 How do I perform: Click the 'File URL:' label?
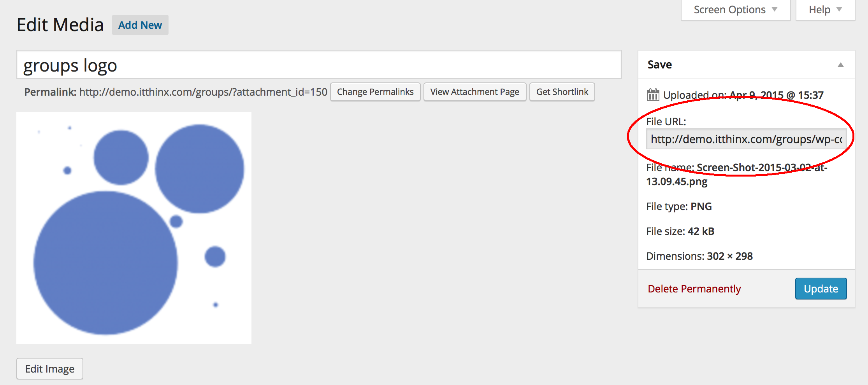[x=666, y=122]
